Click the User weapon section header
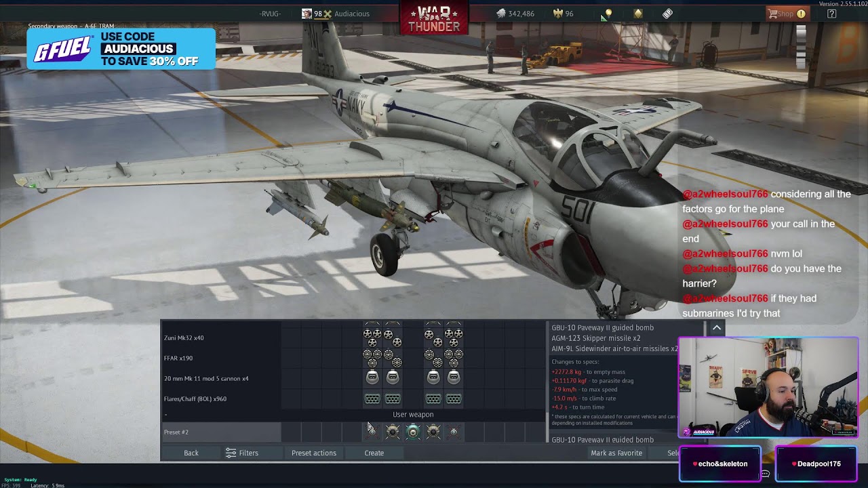 (x=413, y=415)
